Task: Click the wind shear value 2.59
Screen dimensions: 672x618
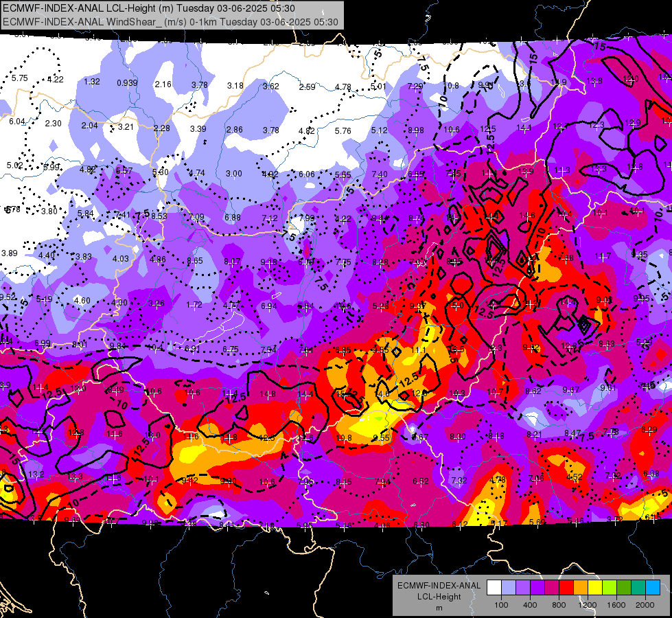Action: coord(307,87)
